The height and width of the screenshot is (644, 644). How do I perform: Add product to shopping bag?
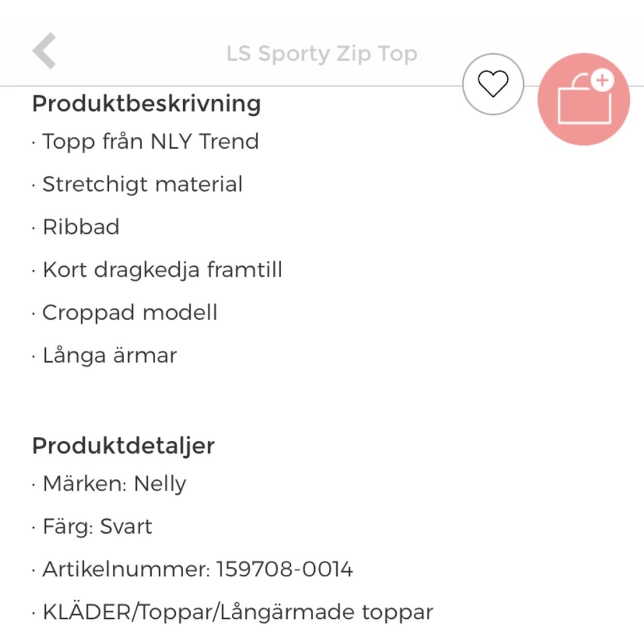pyautogui.click(x=583, y=99)
